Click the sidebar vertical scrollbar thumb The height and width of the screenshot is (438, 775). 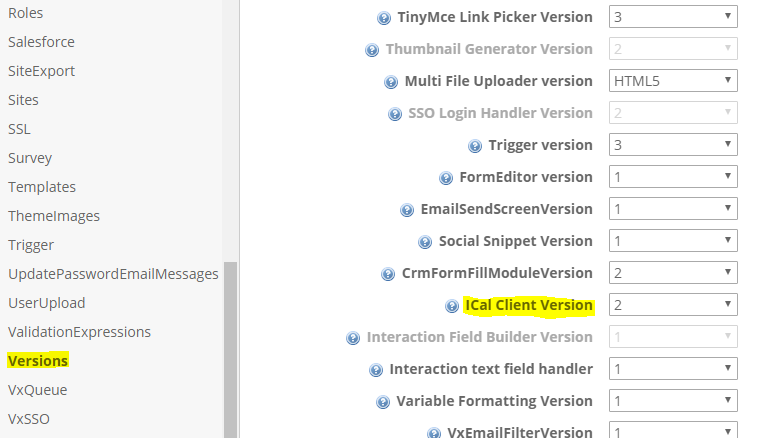pos(230,350)
